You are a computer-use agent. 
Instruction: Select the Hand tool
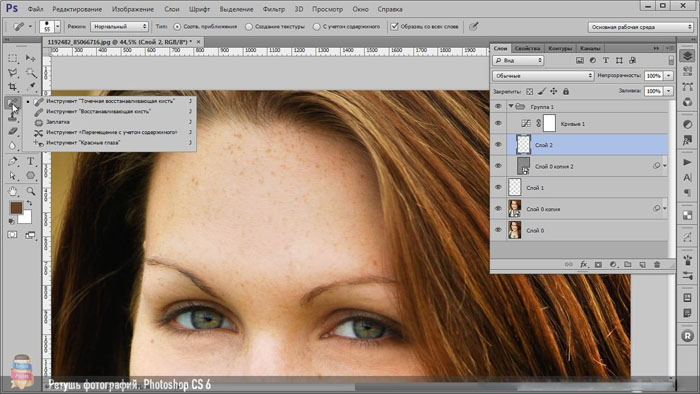pos(12,191)
